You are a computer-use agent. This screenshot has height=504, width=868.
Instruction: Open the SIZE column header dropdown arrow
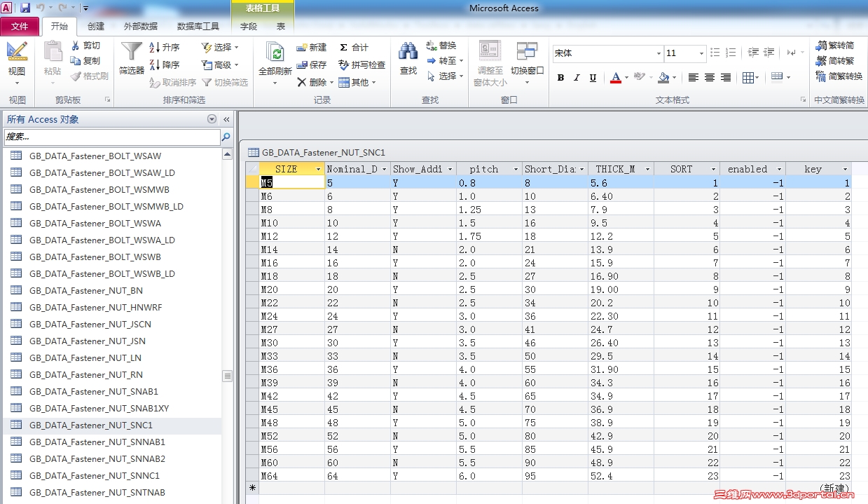point(319,170)
